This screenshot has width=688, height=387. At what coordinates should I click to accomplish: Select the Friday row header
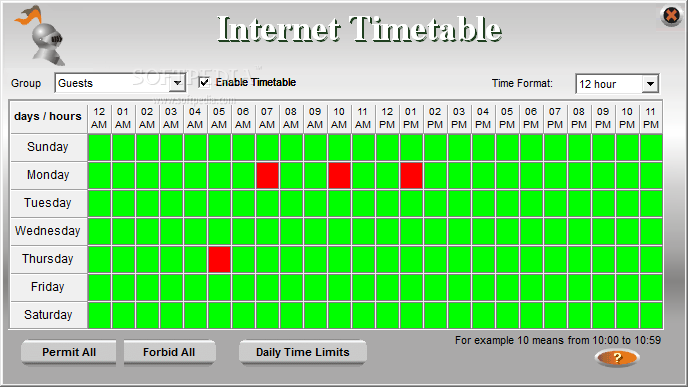pos(49,287)
